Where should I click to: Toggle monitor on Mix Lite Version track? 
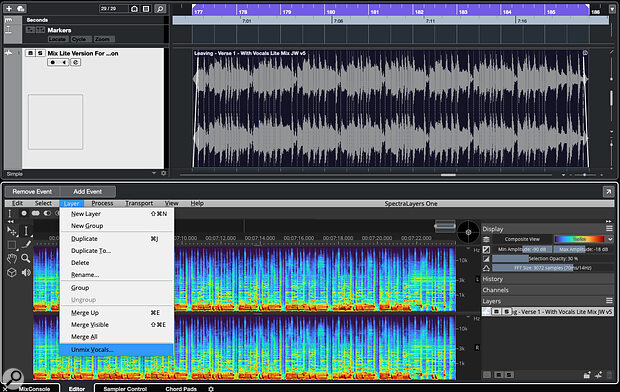[64, 62]
